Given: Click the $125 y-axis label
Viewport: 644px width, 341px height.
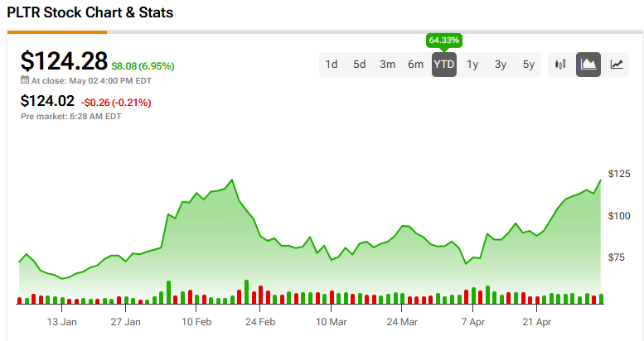Looking at the screenshot, I should click(x=619, y=174).
